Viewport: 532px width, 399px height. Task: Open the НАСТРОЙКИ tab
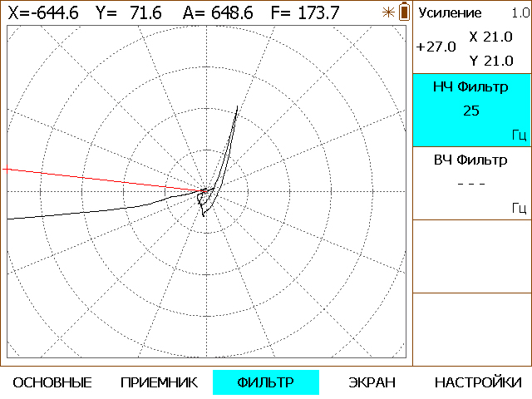(x=478, y=382)
